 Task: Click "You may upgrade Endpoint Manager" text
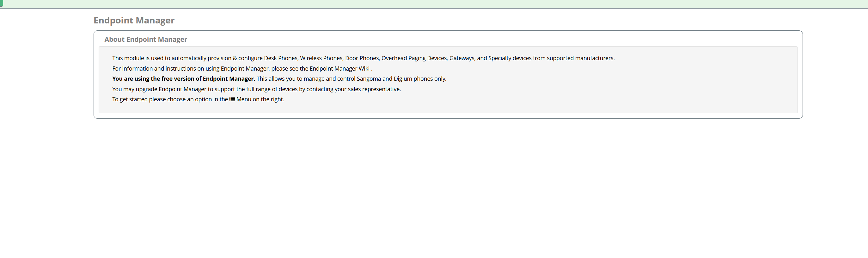(x=159, y=89)
